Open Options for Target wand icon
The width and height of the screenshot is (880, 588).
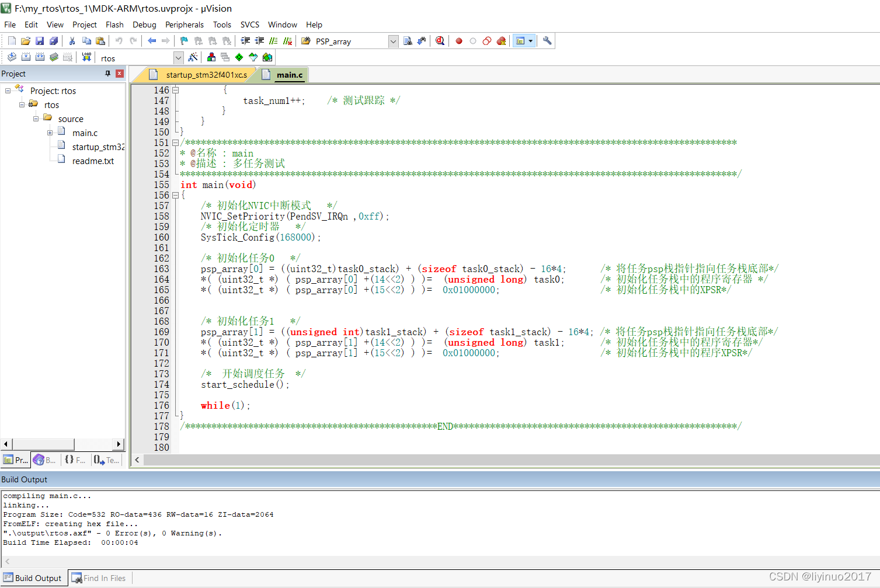click(x=193, y=57)
